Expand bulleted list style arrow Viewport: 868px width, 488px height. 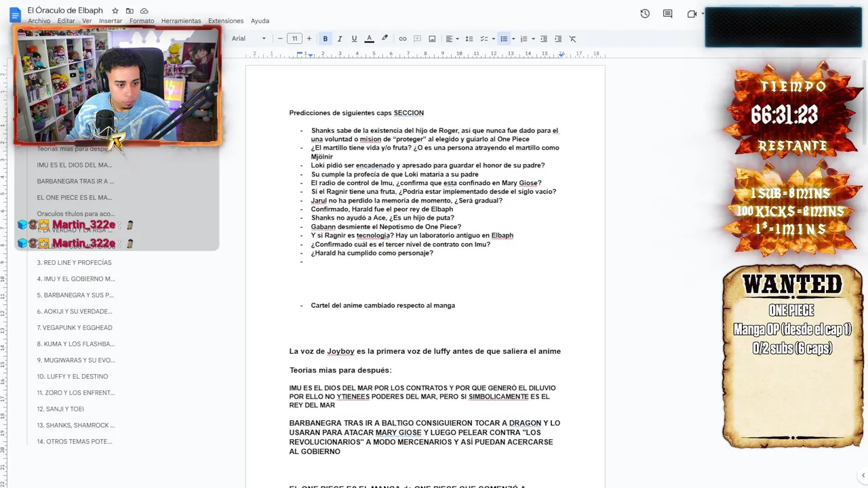pyautogui.click(x=513, y=39)
